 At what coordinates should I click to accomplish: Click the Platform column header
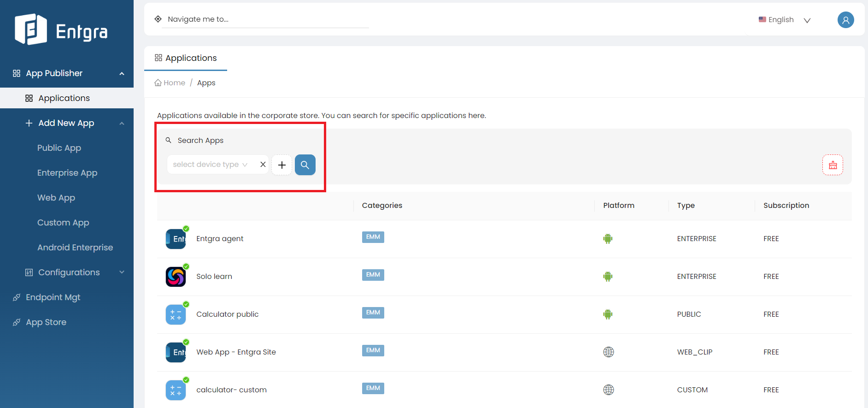pos(619,206)
